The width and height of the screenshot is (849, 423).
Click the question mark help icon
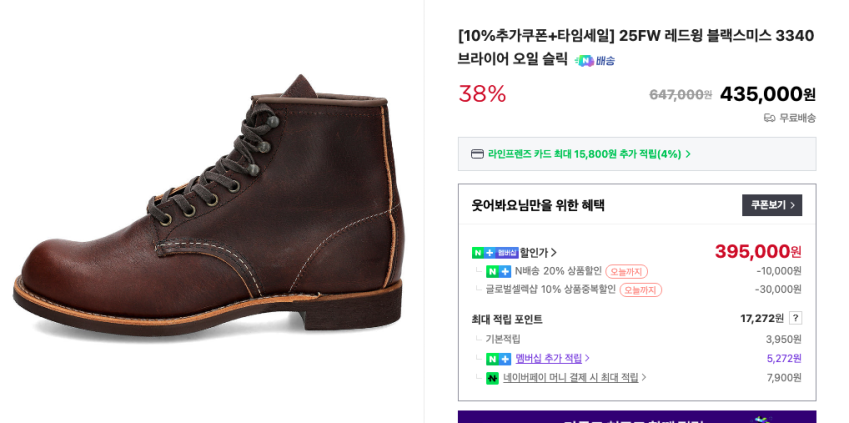click(x=795, y=318)
